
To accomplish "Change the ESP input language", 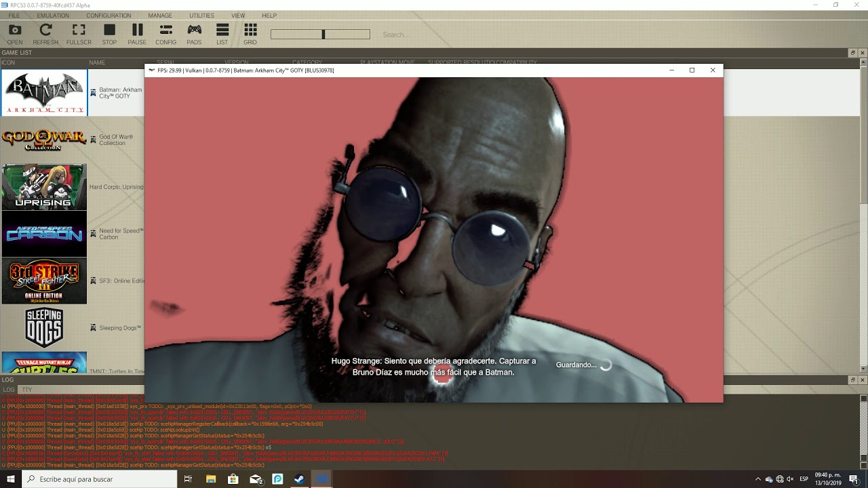I will (804, 479).
